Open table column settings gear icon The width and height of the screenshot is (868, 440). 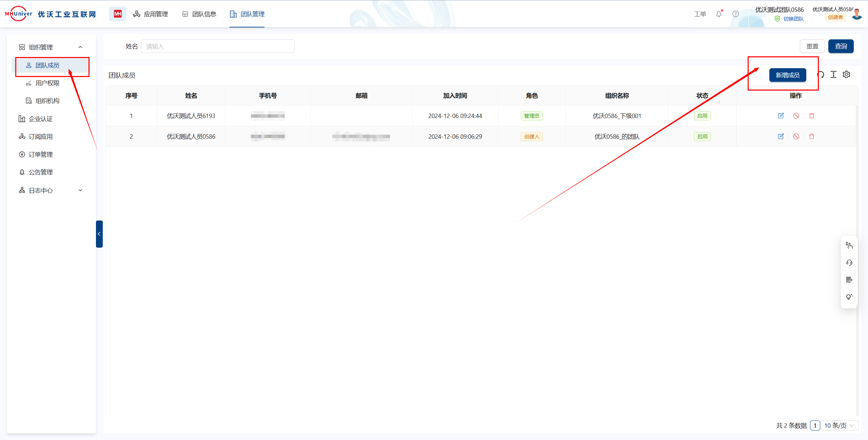[x=846, y=75]
